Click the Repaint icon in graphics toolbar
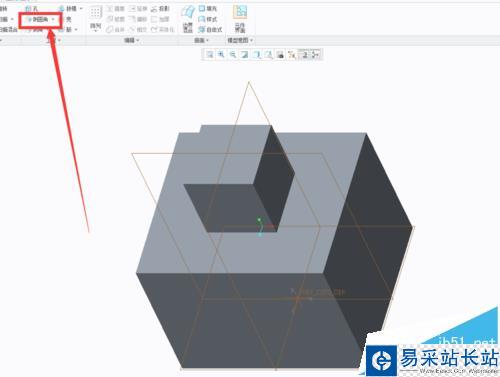Screen dimensions: 500x377 pos(245,54)
